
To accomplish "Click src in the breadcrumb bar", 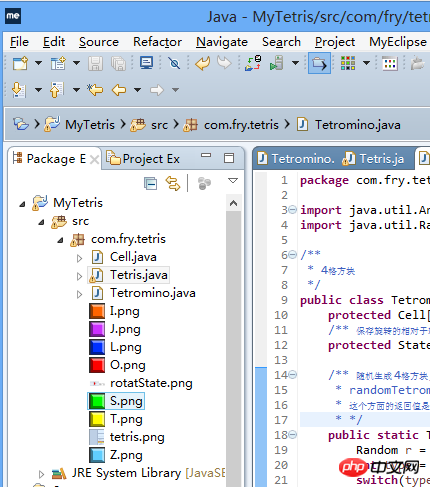I will click(159, 125).
